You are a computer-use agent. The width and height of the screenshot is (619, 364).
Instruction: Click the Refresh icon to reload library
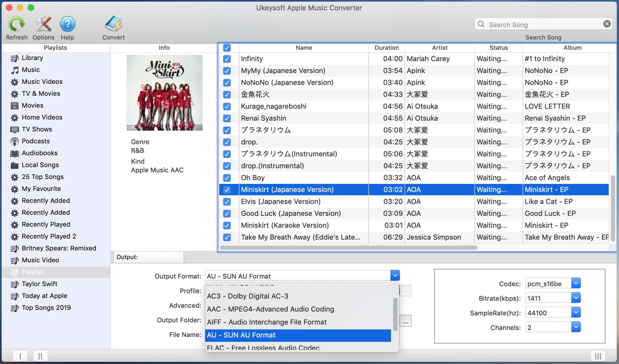click(x=17, y=24)
